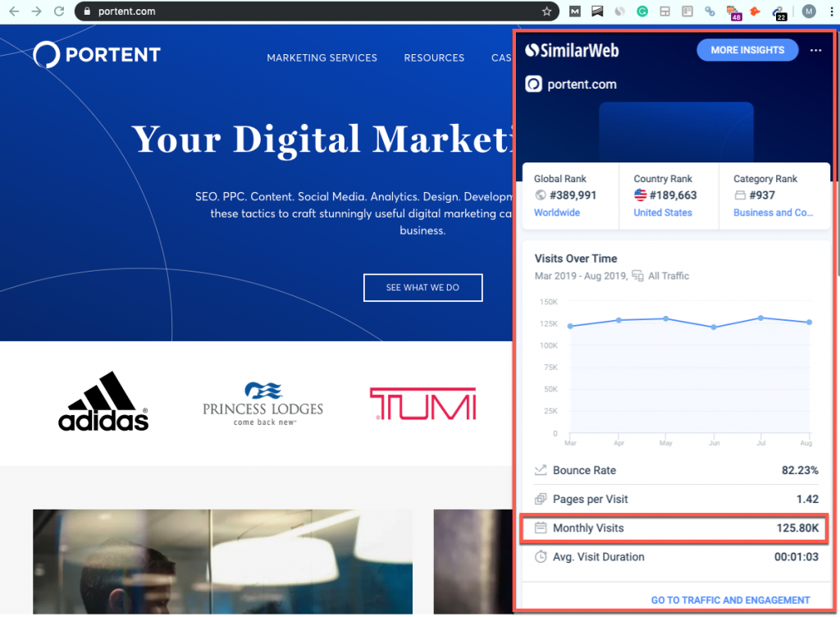This screenshot has height=617, width=840.
Task: Open the orange fox extension icon
Action: tap(756, 11)
